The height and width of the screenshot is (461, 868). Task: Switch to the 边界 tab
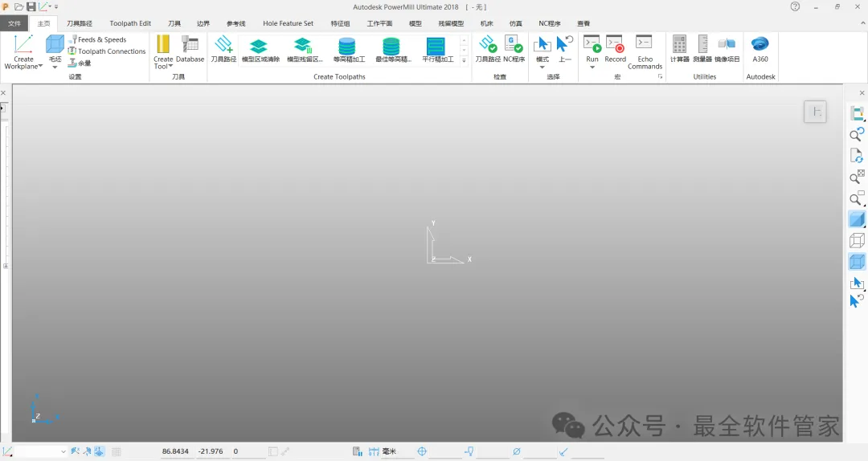click(x=203, y=23)
